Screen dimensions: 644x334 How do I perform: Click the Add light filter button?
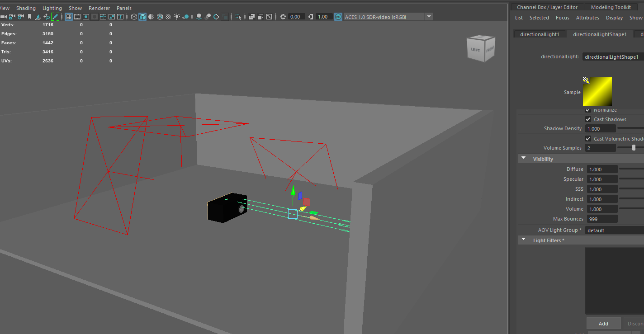603,324
